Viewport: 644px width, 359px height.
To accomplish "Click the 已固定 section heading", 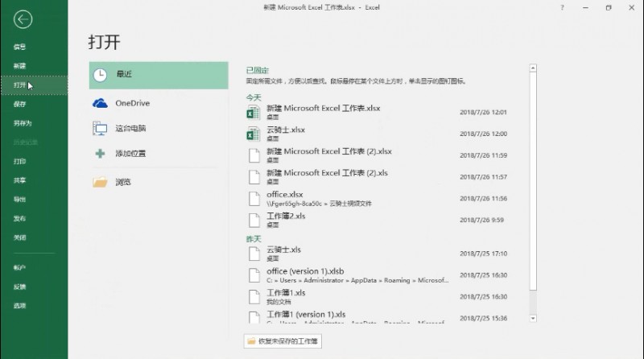I will coord(258,71).
